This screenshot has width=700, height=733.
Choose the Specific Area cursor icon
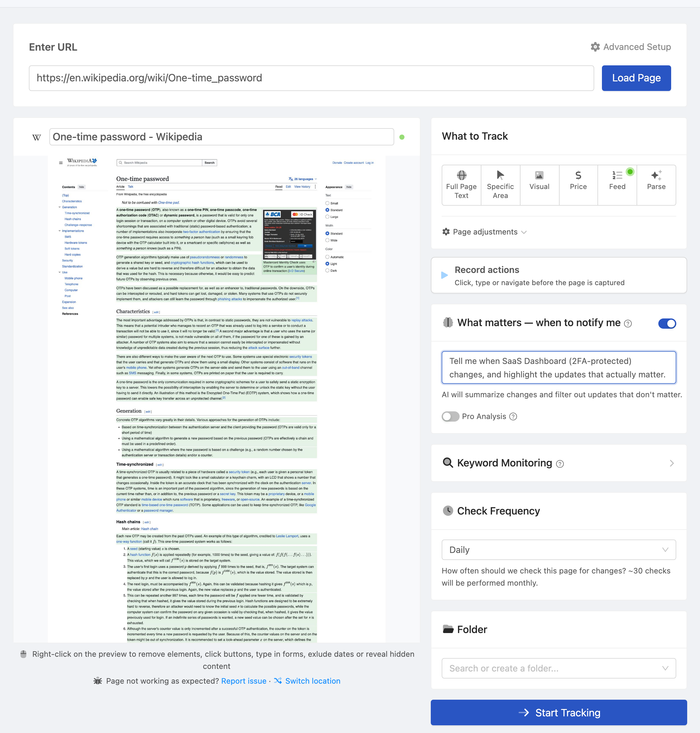500,175
